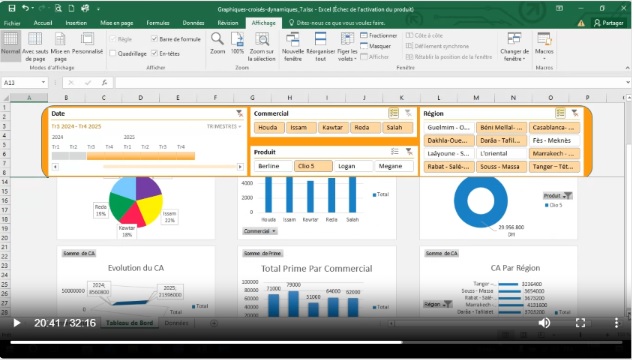The width and height of the screenshot is (635, 360).
Task: Open the Formules tab
Action: tap(158, 23)
